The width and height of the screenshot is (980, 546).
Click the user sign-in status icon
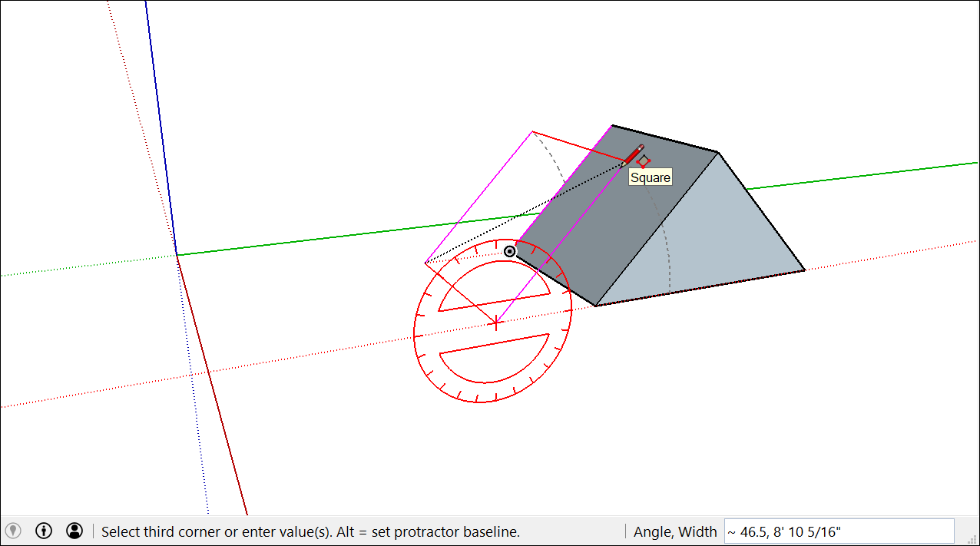click(74, 531)
